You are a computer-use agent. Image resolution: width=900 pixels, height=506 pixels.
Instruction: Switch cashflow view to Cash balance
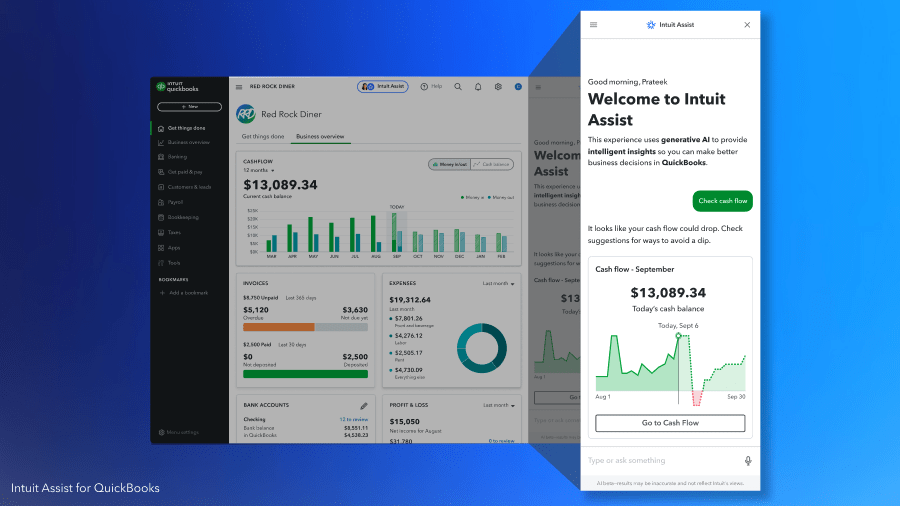(x=491, y=164)
